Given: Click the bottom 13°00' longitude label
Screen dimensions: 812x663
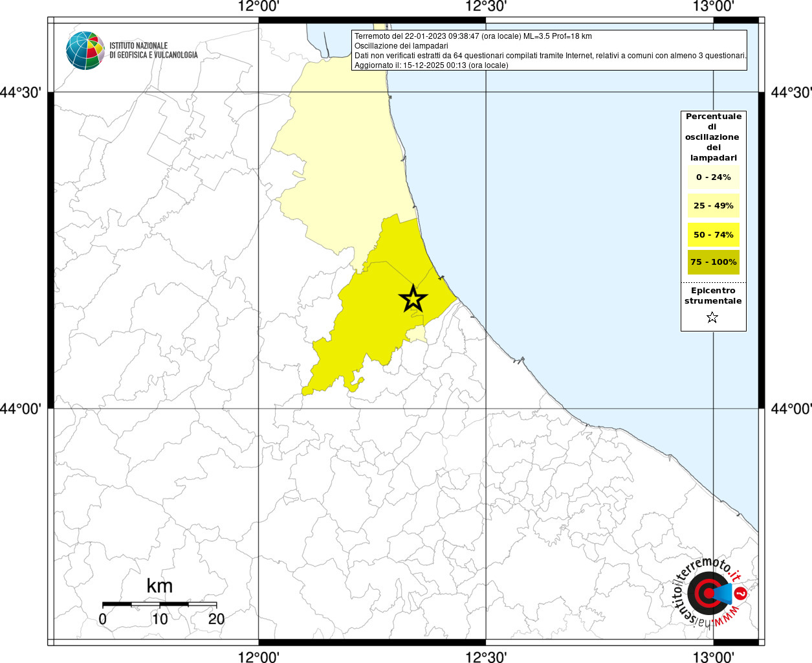Looking at the screenshot, I should click(713, 657).
